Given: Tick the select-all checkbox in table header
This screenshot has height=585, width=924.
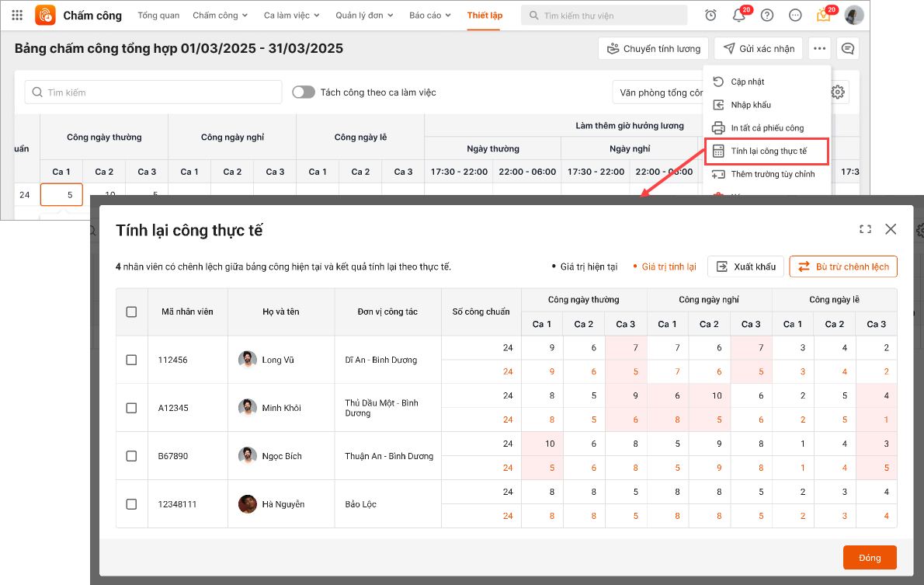Looking at the screenshot, I should tap(131, 312).
